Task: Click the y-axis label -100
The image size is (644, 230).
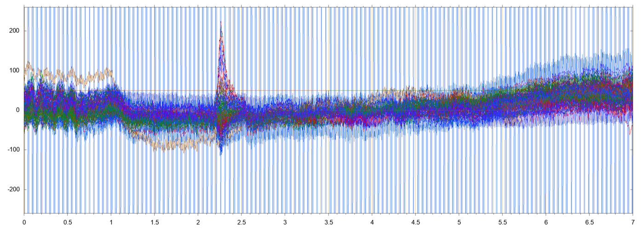Action: pos(13,150)
